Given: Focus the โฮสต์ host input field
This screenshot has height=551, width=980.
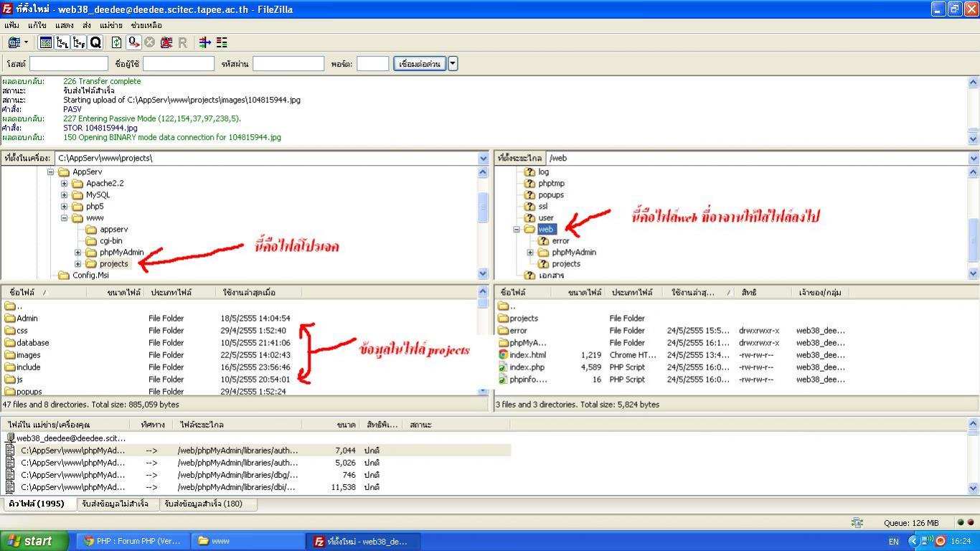Looking at the screenshot, I should 69,64.
